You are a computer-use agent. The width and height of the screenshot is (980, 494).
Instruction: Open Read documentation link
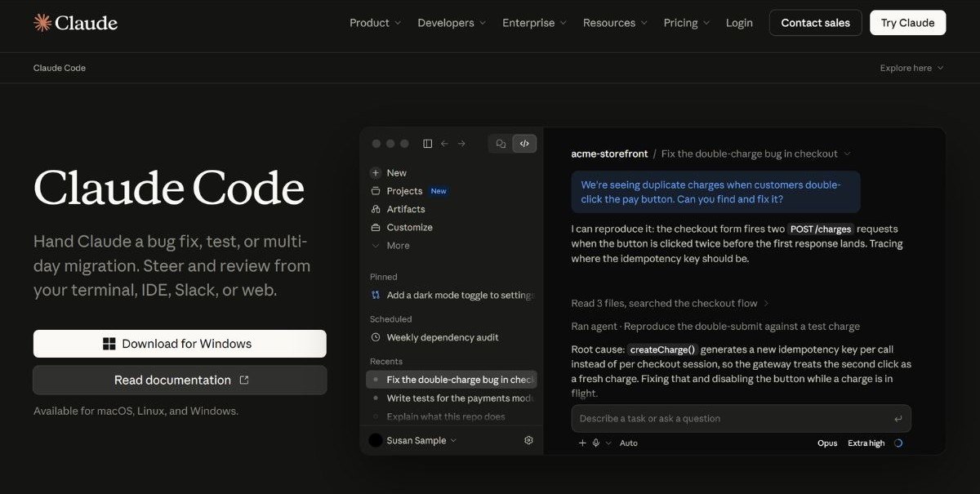[180, 380]
